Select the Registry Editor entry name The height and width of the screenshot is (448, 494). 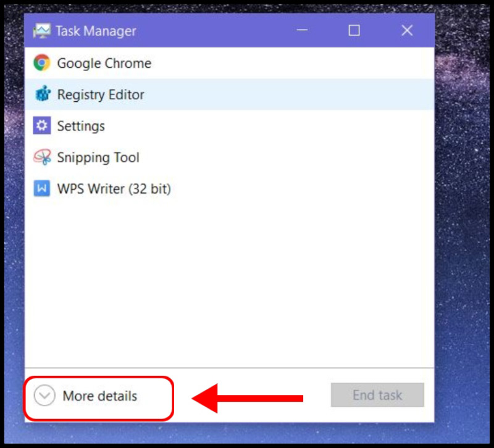pos(100,94)
